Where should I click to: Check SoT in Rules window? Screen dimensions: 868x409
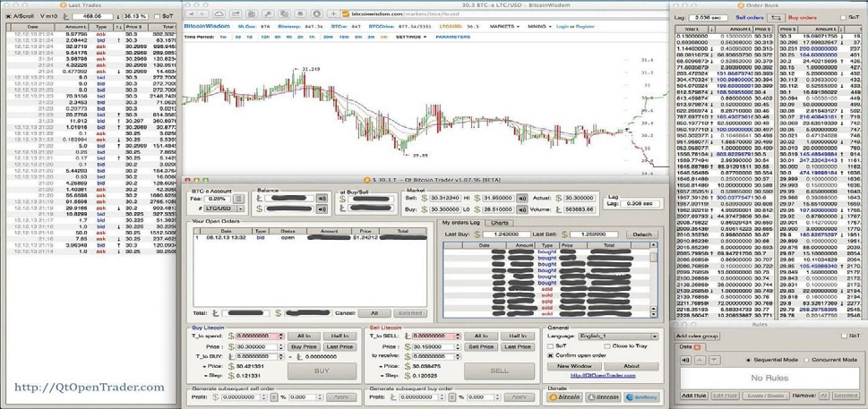coord(844,336)
